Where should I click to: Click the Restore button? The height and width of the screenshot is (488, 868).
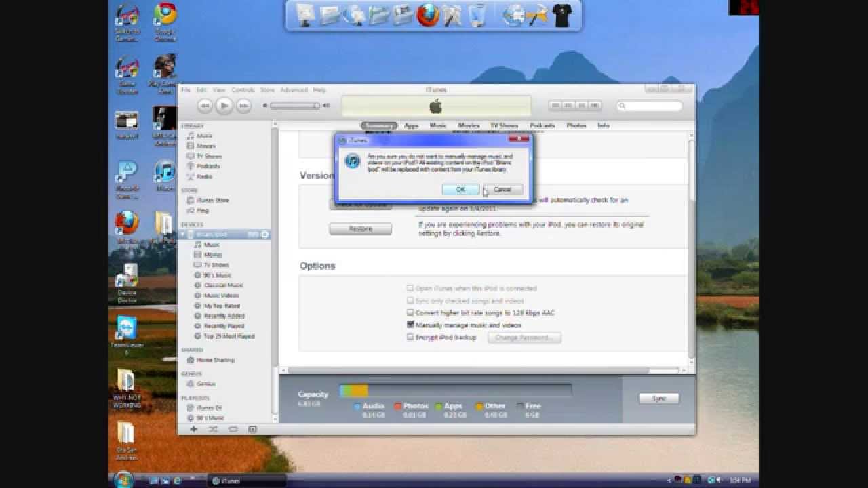(x=360, y=229)
